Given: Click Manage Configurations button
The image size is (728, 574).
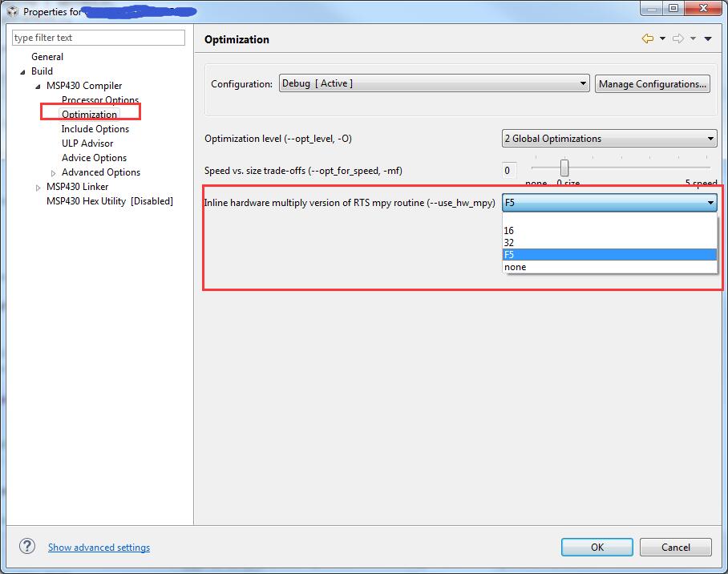Looking at the screenshot, I should pos(653,84).
